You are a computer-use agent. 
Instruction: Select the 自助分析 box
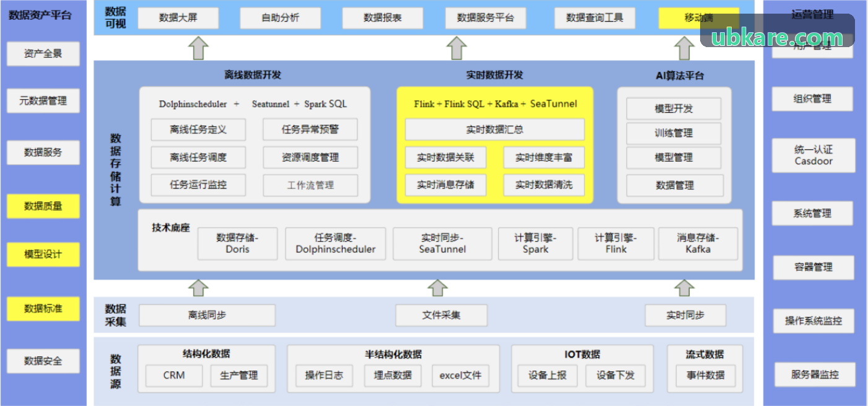281,18
